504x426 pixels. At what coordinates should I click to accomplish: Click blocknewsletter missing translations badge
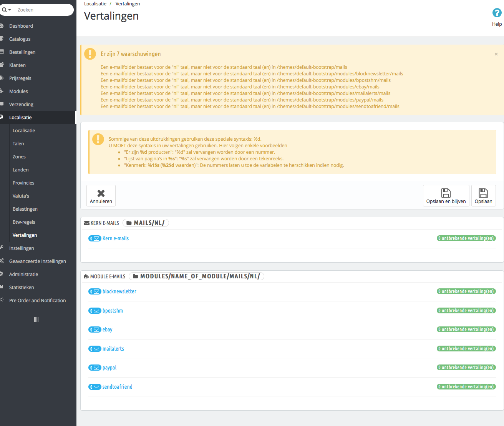point(466,291)
